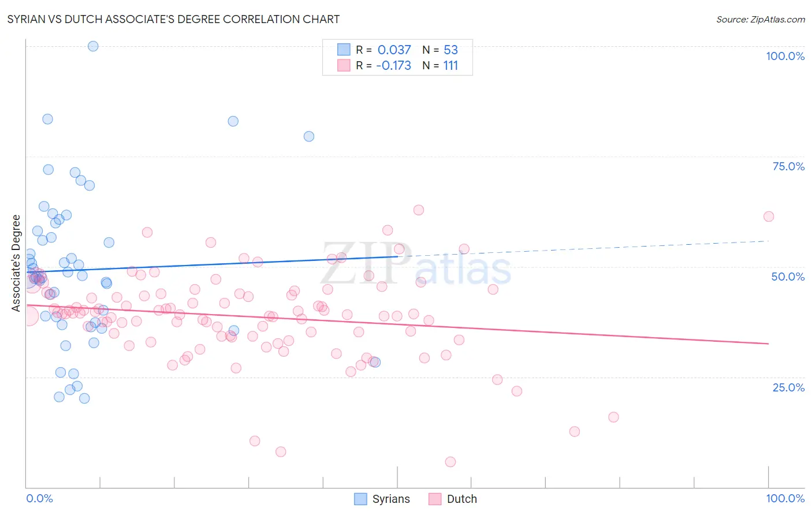Click the 100.0% x-axis label
Image resolution: width=812 pixels, height=515 pixels.
coord(785,498)
